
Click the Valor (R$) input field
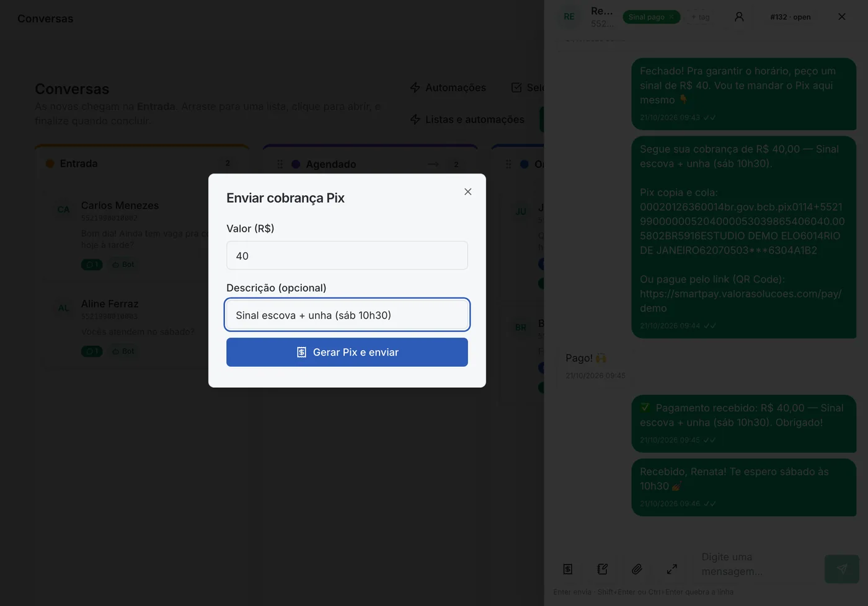point(347,255)
